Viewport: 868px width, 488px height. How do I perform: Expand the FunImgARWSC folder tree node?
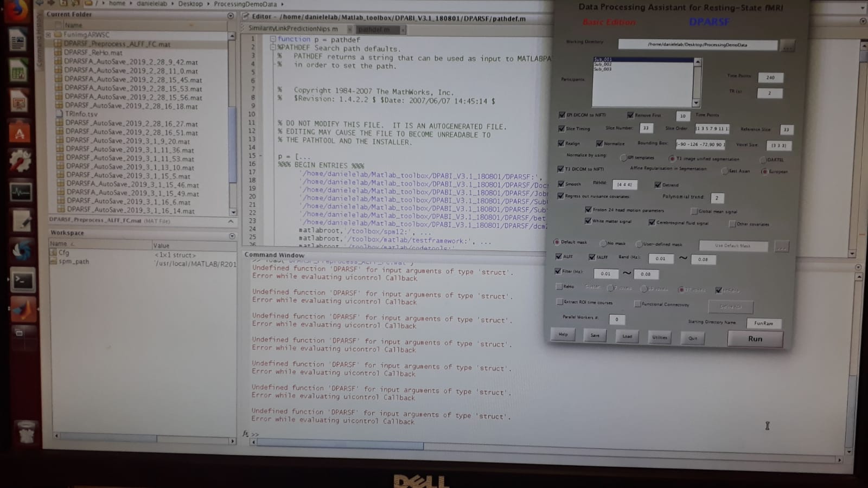coord(48,35)
